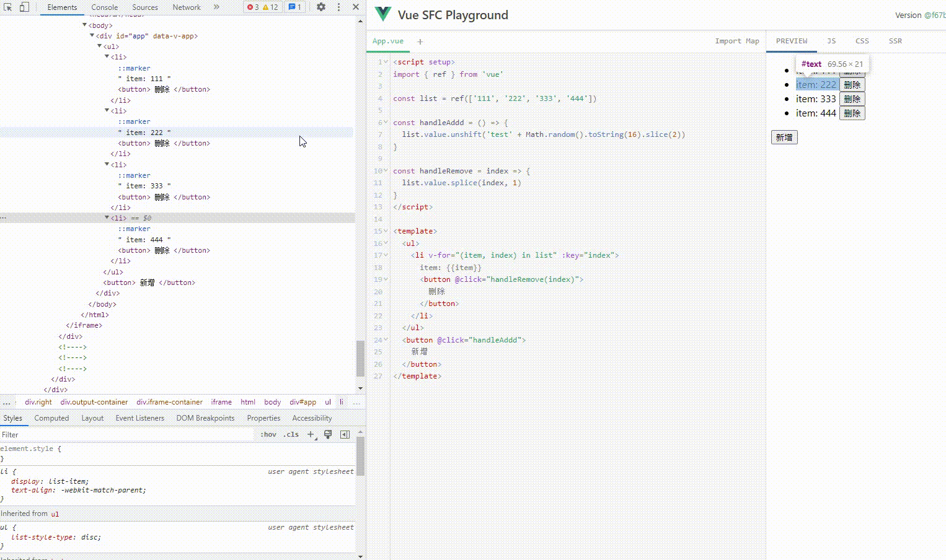
Task: Collapse the div#app node
Action: click(92, 35)
